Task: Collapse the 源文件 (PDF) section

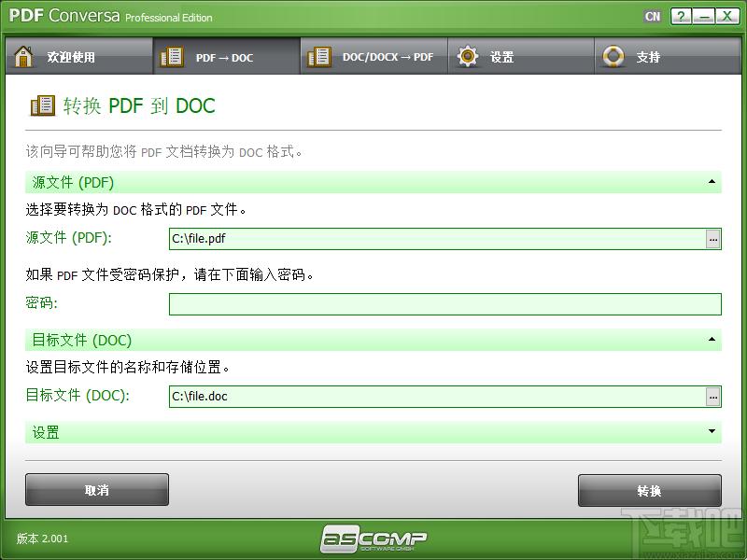Action: point(712,181)
